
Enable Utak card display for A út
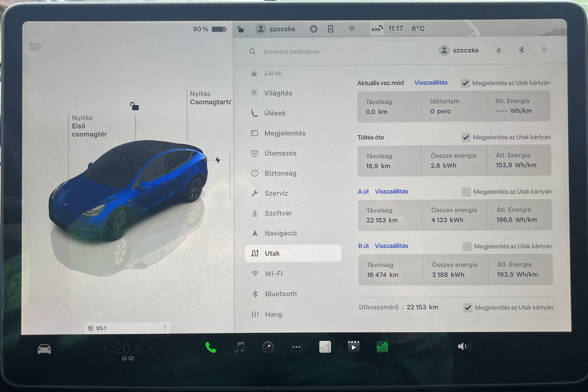(x=466, y=192)
